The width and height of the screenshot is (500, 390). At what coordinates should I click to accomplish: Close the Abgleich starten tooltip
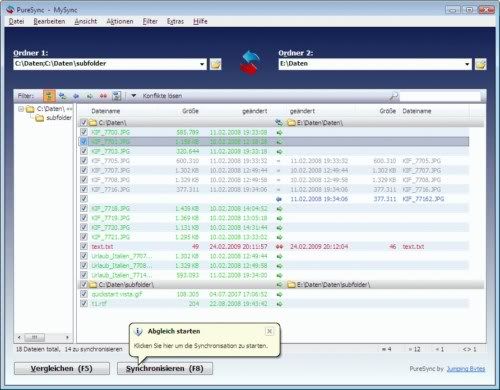tap(269, 331)
